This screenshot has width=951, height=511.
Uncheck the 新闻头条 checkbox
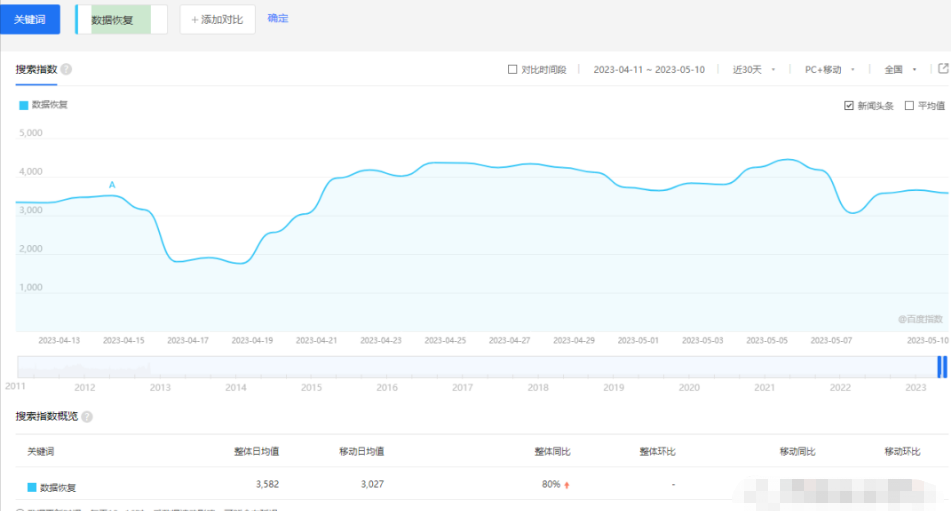click(x=849, y=105)
